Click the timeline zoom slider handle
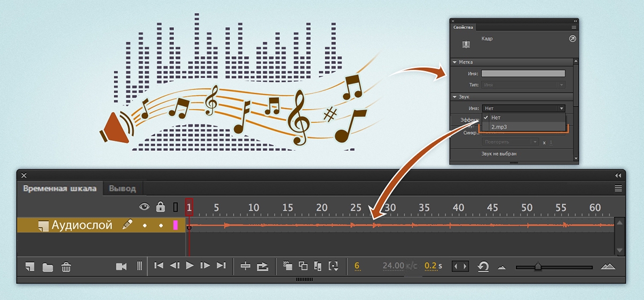 click(x=538, y=266)
